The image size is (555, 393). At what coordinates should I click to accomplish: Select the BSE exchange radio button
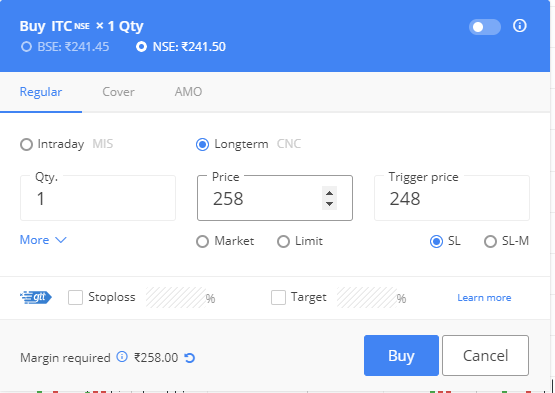[26, 47]
